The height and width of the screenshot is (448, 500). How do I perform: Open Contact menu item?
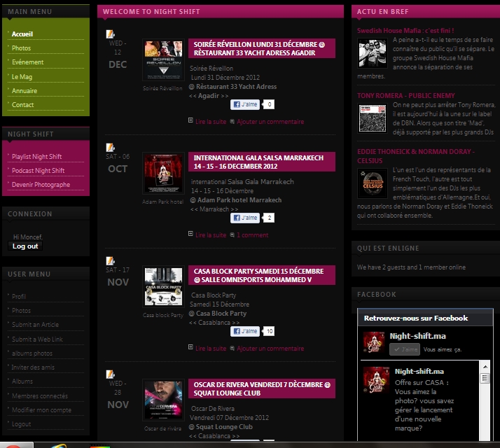coord(22,105)
